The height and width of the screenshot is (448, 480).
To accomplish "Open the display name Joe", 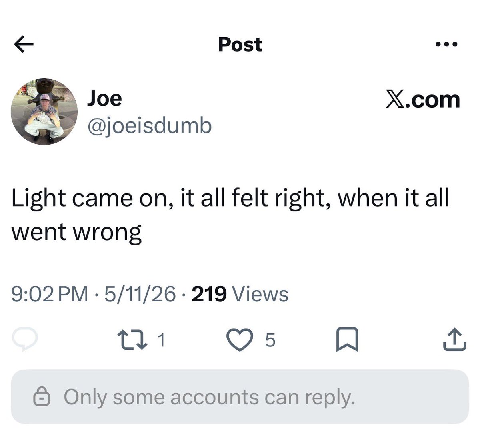I will (104, 98).
